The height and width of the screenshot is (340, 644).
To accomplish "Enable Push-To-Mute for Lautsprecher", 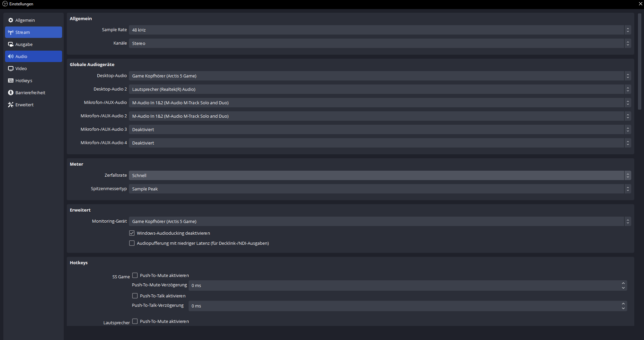I will tap(135, 321).
